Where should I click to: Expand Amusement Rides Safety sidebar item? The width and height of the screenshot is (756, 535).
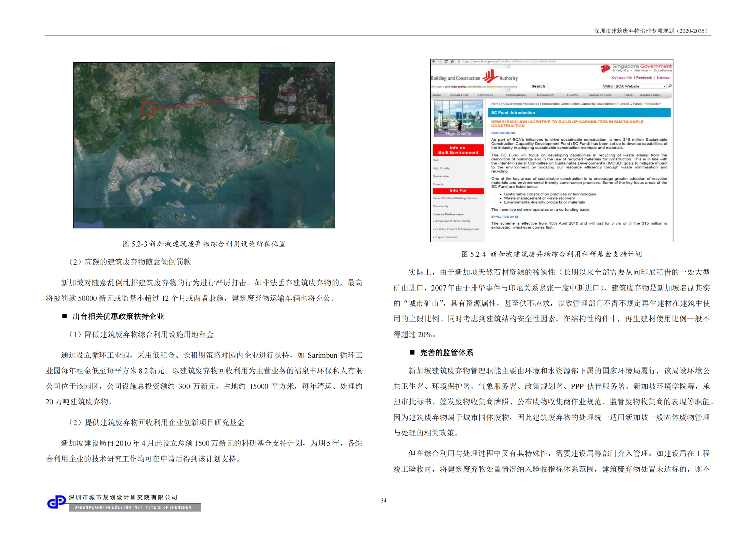click(x=452, y=221)
